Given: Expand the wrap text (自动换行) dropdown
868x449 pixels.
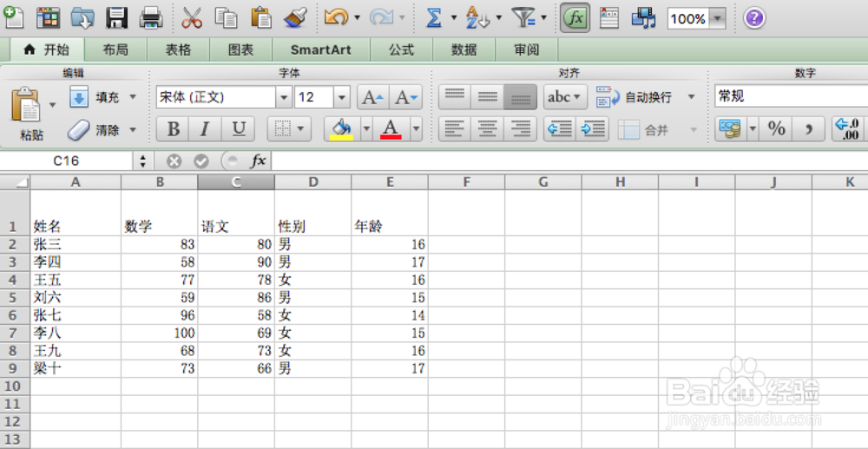Looking at the screenshot, I should (x=692, y=97).
